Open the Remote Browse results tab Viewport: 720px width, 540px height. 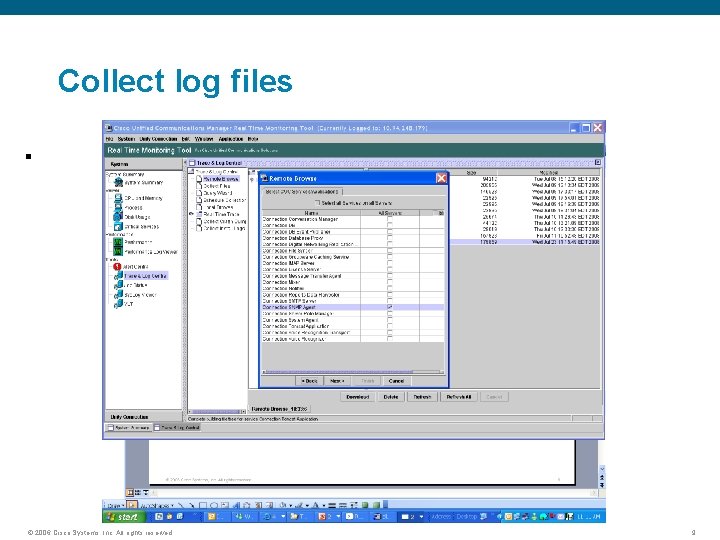pyautogui.click(x=279, y=408)
